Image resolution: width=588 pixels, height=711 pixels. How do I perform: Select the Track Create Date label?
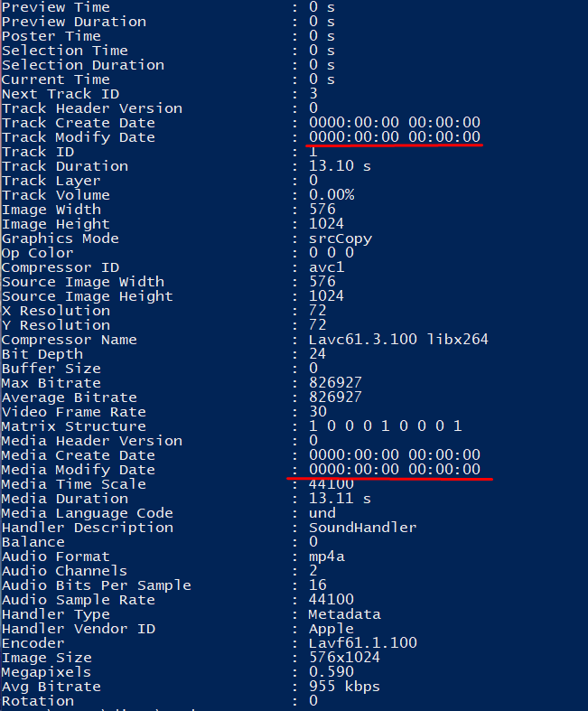tap(79, 123)
